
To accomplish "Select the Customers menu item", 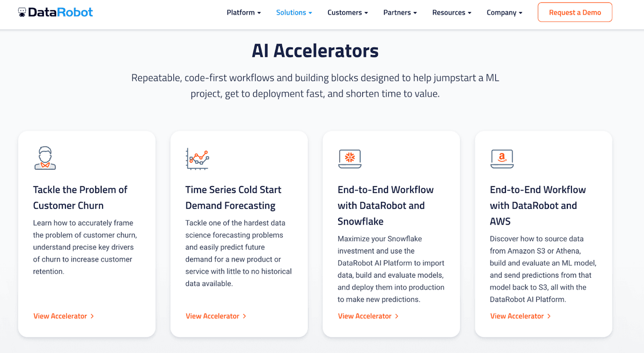I will 347,12.
